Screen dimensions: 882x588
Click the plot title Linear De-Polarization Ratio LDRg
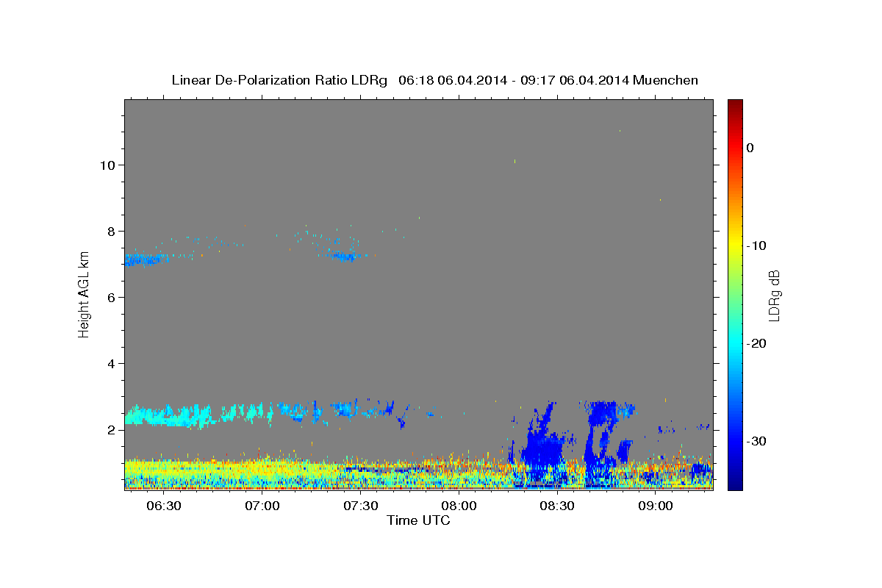pyautogui.click(x=279, y=80)
